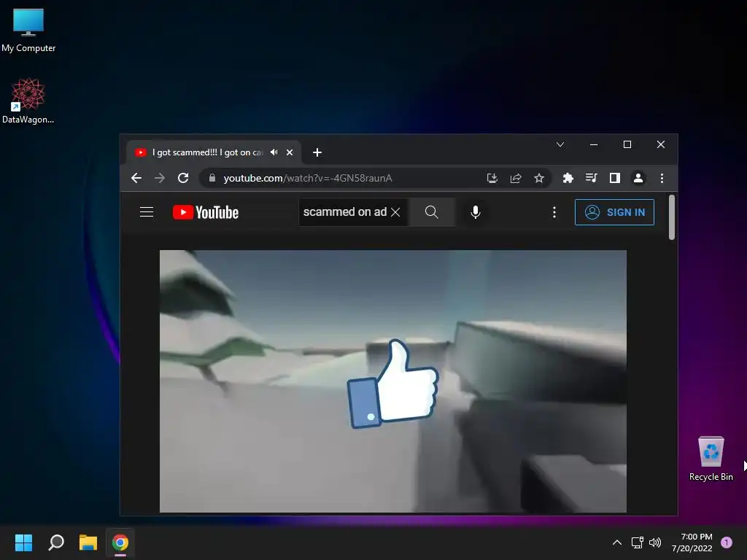Click the SIGN IN button
This screenshot has height=560, width=747.
coord(614,212)
